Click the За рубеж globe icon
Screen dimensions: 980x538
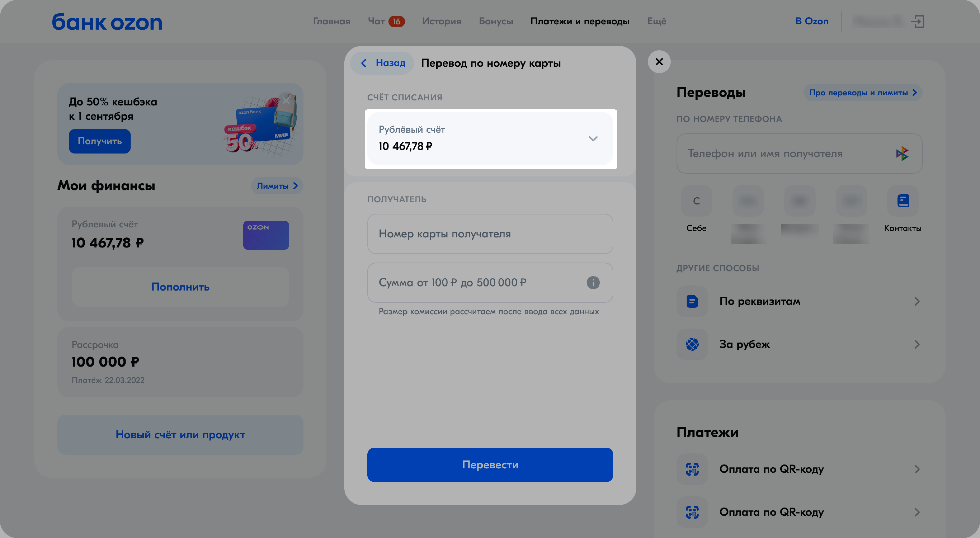click(692, 344)
